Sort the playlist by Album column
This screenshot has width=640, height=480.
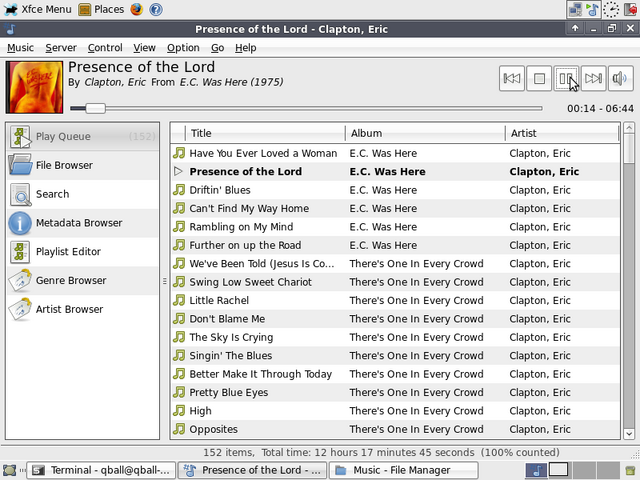(425, 133)
